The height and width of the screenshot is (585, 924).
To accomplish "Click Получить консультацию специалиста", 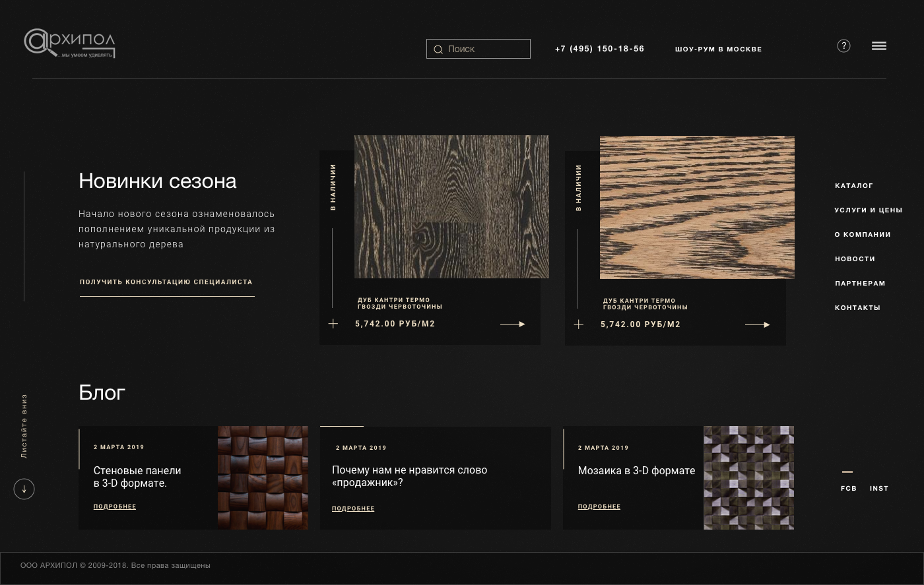I will (166, 282).
